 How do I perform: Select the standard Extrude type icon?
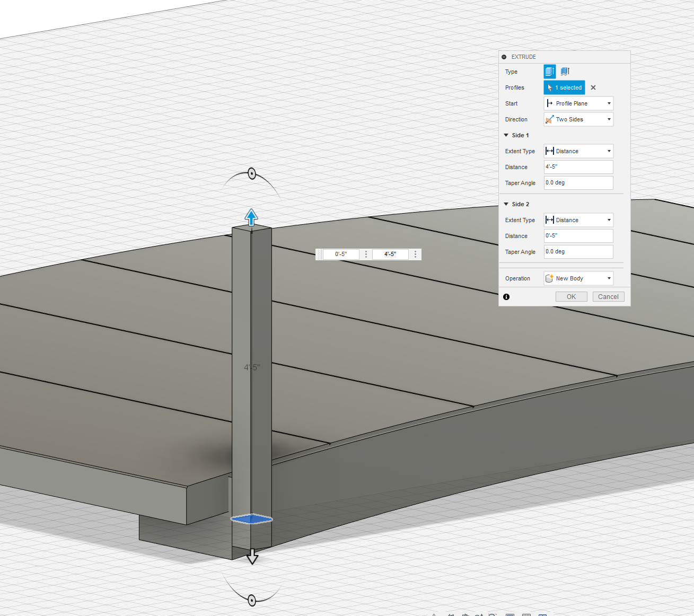(550, 72)
